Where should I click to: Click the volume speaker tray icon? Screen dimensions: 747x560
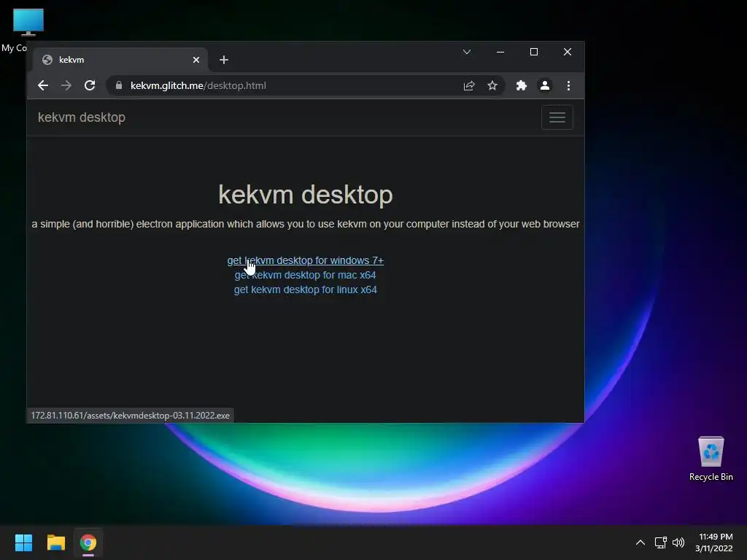click(678, 542)
